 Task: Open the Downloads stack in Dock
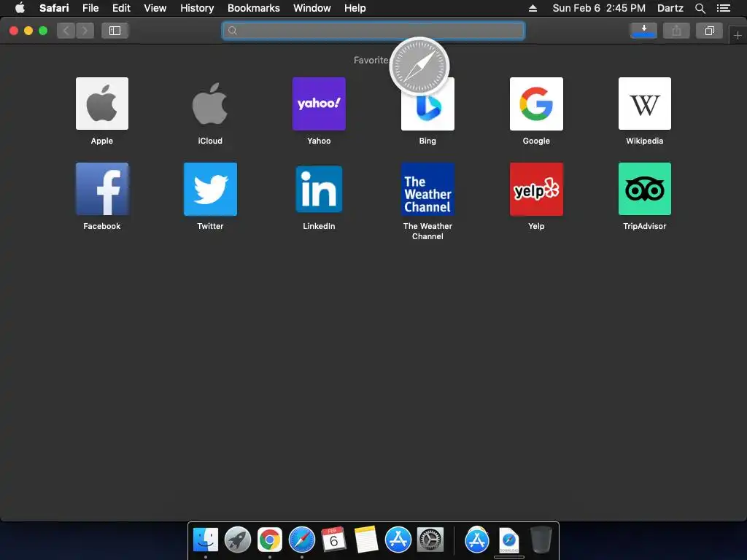(477, 540)
